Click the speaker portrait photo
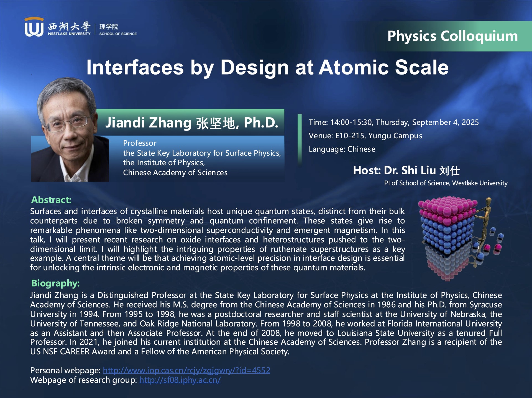 tap(70, 129)
